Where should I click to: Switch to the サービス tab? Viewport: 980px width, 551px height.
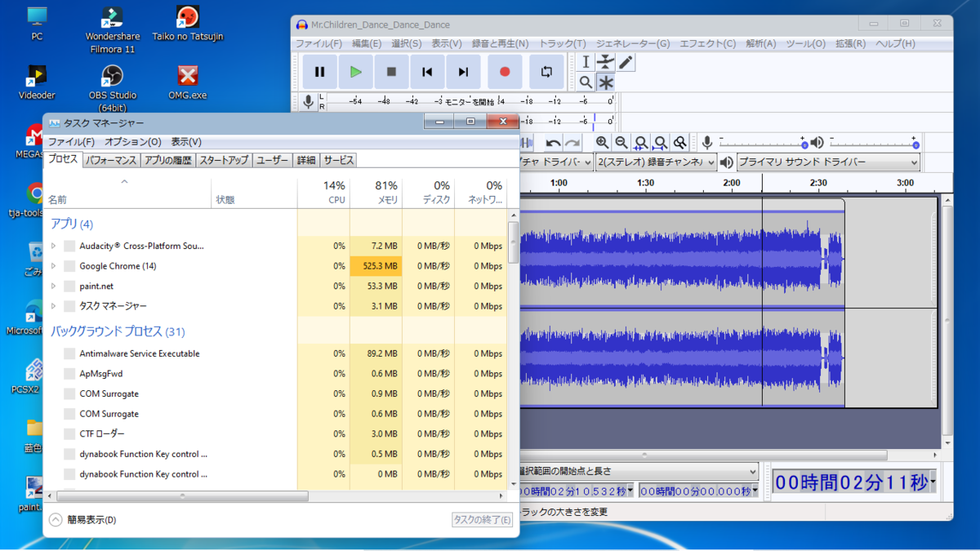click(x=338, y=160)
